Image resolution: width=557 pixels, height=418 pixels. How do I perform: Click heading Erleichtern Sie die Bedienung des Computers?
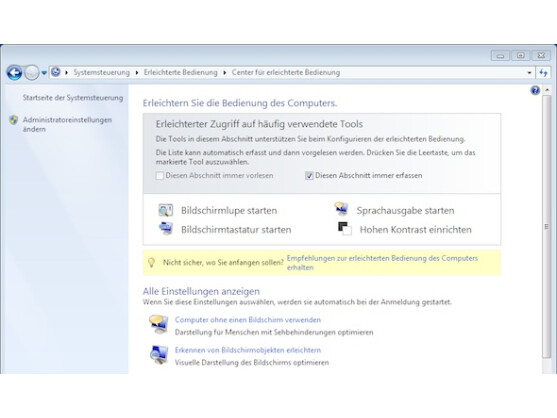click(240, 103)
